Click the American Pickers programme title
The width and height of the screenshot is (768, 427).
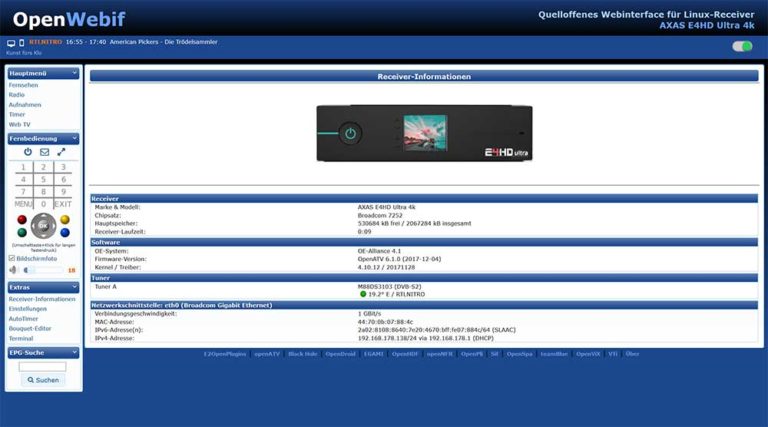tap(164, 42)
